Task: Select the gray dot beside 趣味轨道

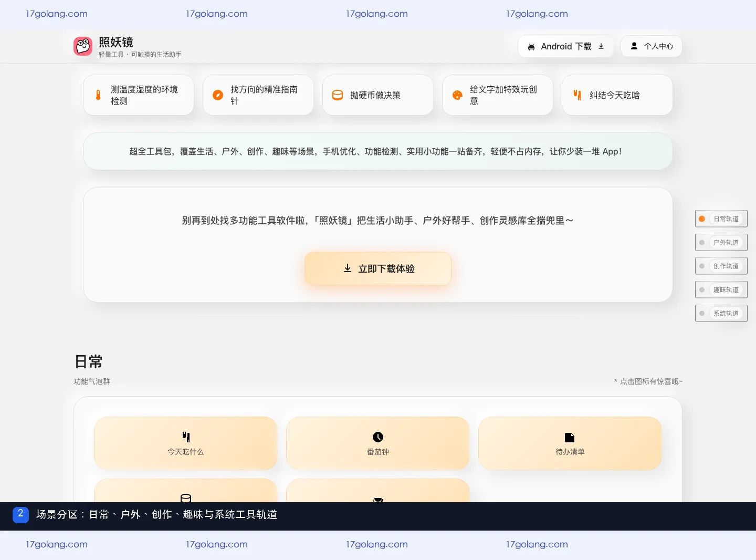Action: click(702, 290)
